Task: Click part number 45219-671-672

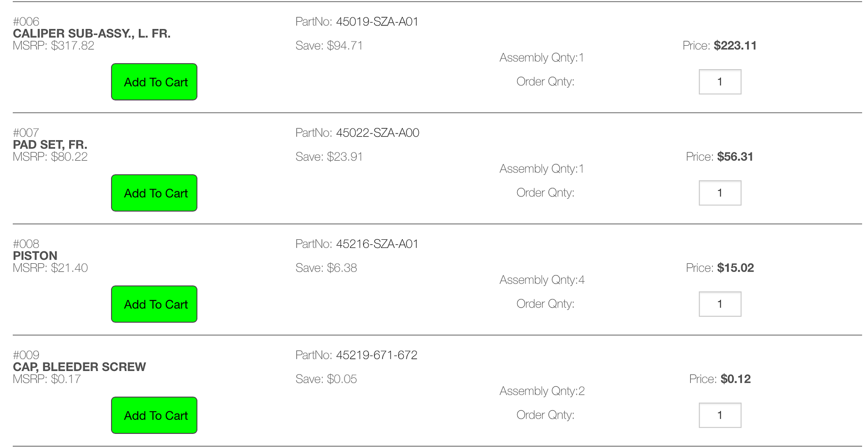Action: (x=377, y=355)
